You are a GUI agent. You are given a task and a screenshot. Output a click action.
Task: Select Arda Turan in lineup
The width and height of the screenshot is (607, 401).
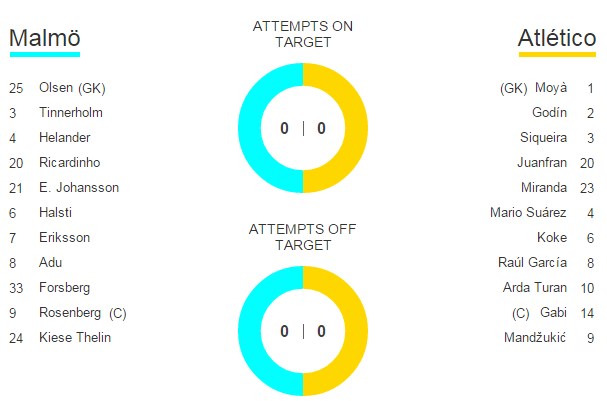[535, 288]
